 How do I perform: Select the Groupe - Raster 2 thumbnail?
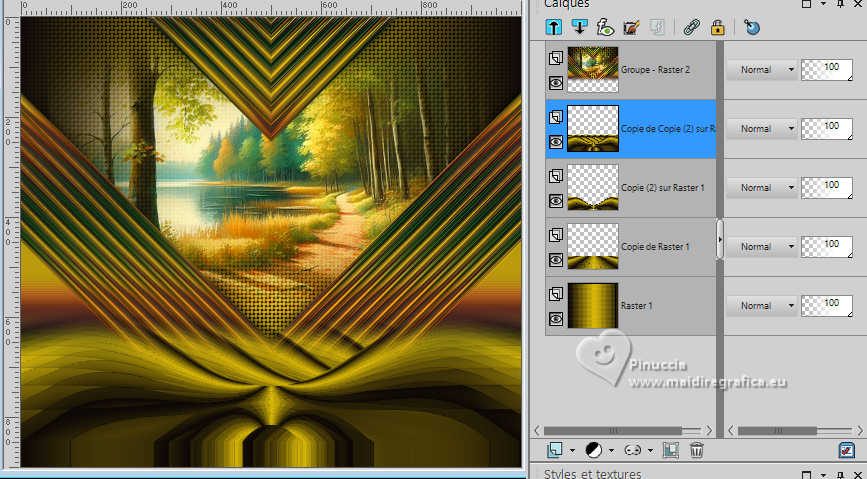[593, 70]
